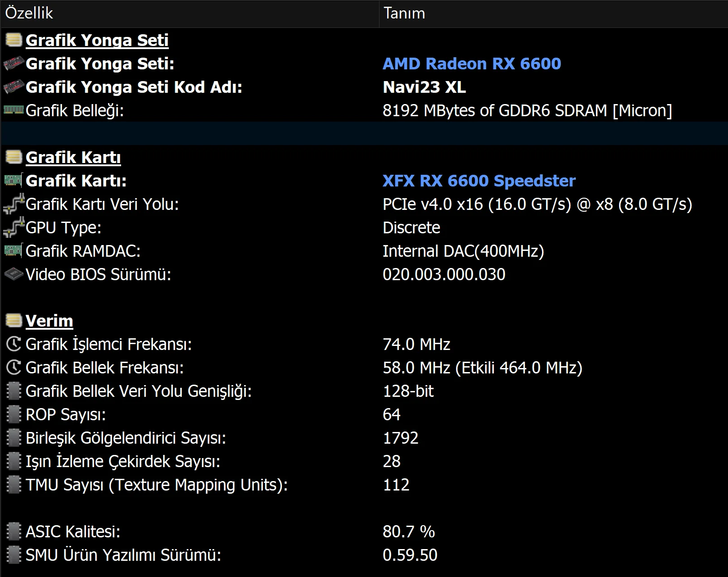Click the clock icon beside Grafik İşlemci Frekansı
Image resolution: width=728 pixels, height=577 pixels.
click(14, 344)
